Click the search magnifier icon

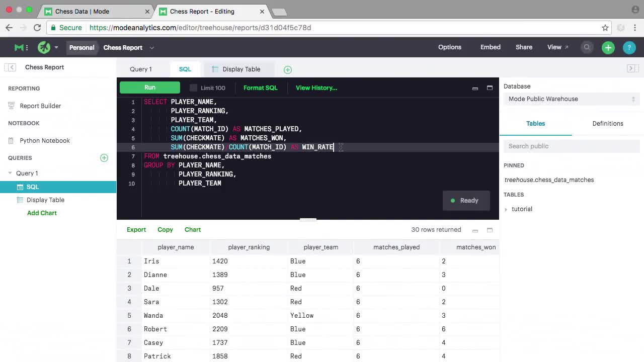click(587, 47)
